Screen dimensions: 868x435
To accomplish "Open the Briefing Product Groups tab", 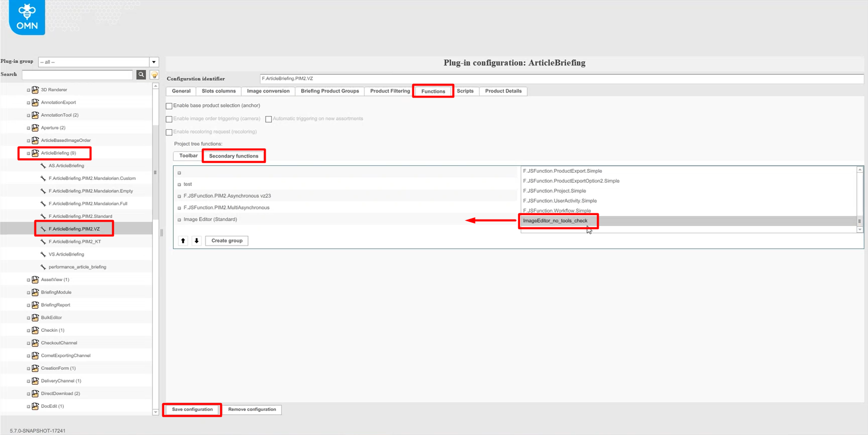I will pos(330,91).
